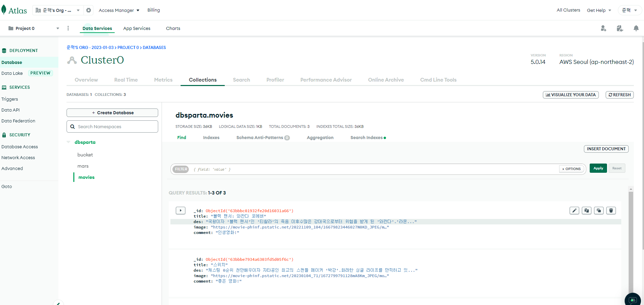Switch to the Data Services tab

97,28
